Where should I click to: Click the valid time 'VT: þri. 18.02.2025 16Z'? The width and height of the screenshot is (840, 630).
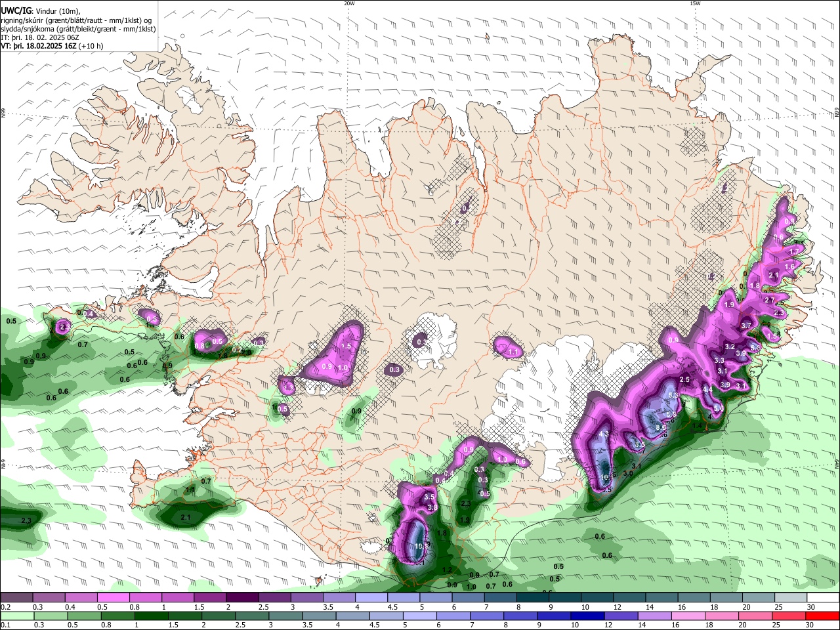(38, 47)
